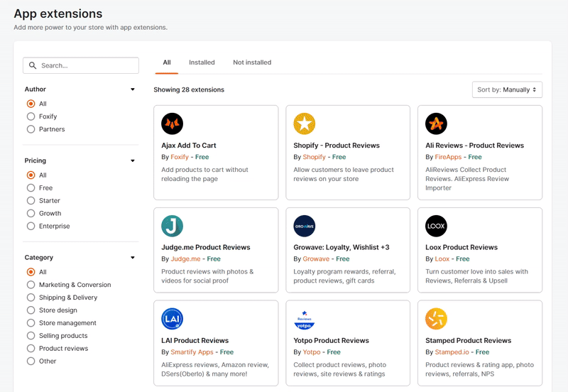Select the All author radio button
This screenshot has height=392, width=568.
pos(31,104)
